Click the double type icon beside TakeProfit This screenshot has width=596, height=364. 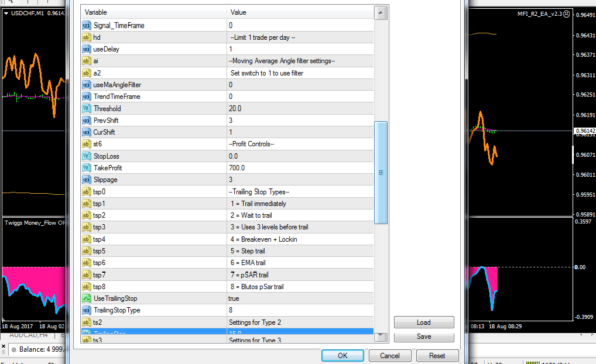pyautogui.click(x=86, y=167)
